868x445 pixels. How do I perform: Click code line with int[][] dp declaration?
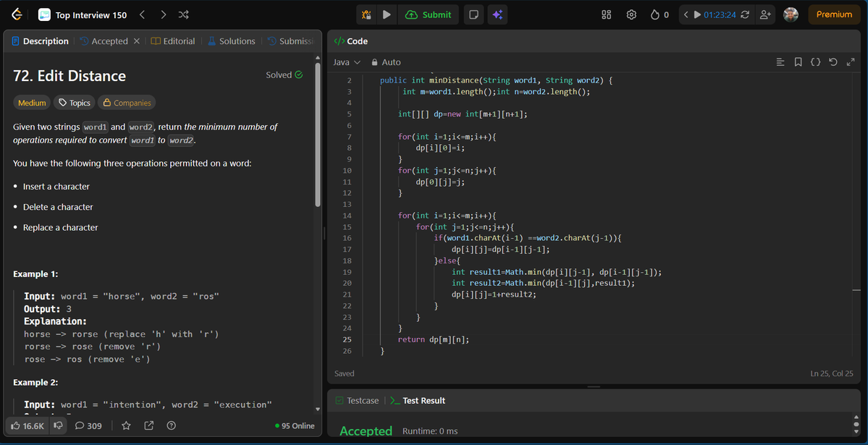click(463, 114)
